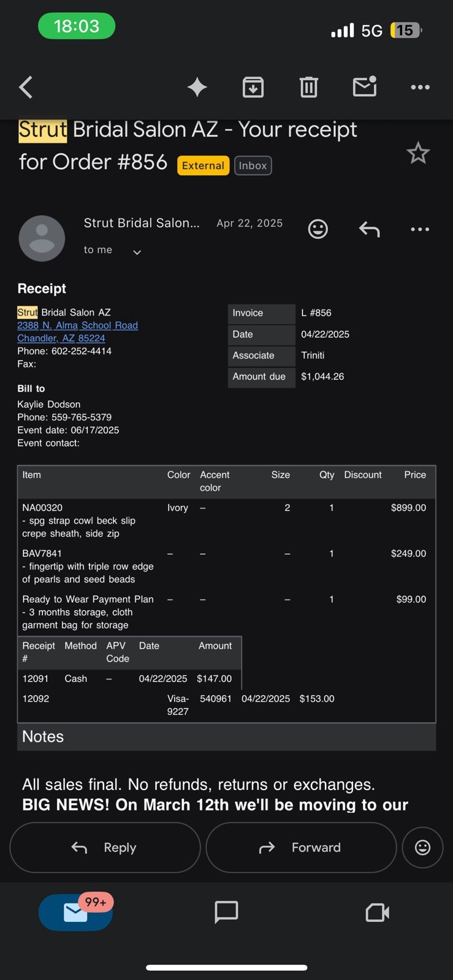Select customer phone 559-765-5379
Image resolution: width=453 pixels, height=980 pixels.
(x=82, y=417)
